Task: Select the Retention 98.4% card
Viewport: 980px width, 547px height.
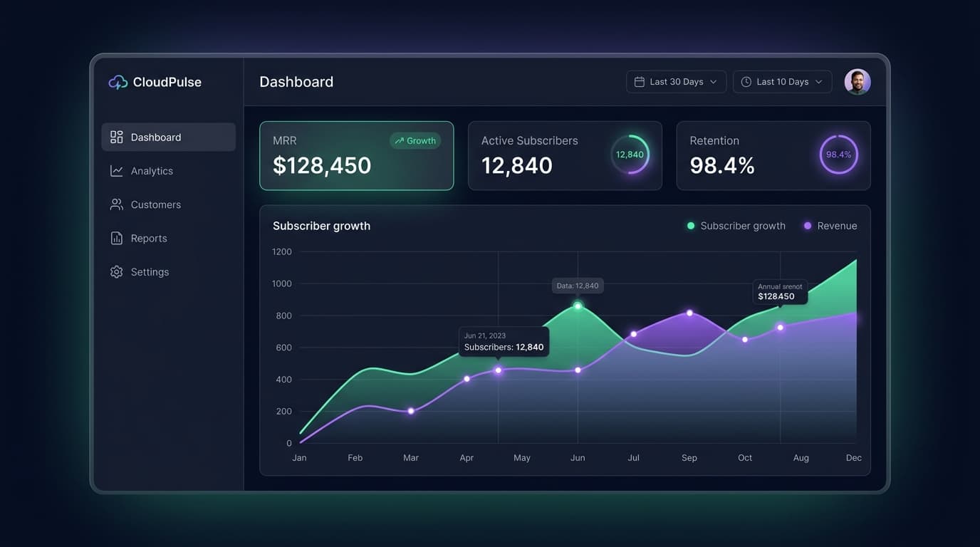Action: (773, 156)
